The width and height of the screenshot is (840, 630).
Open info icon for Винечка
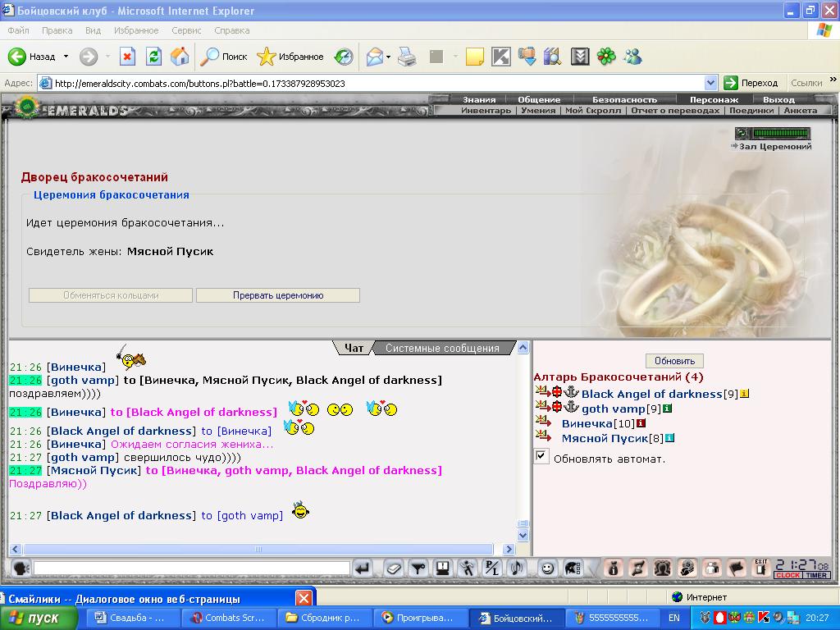pos(641,423)
